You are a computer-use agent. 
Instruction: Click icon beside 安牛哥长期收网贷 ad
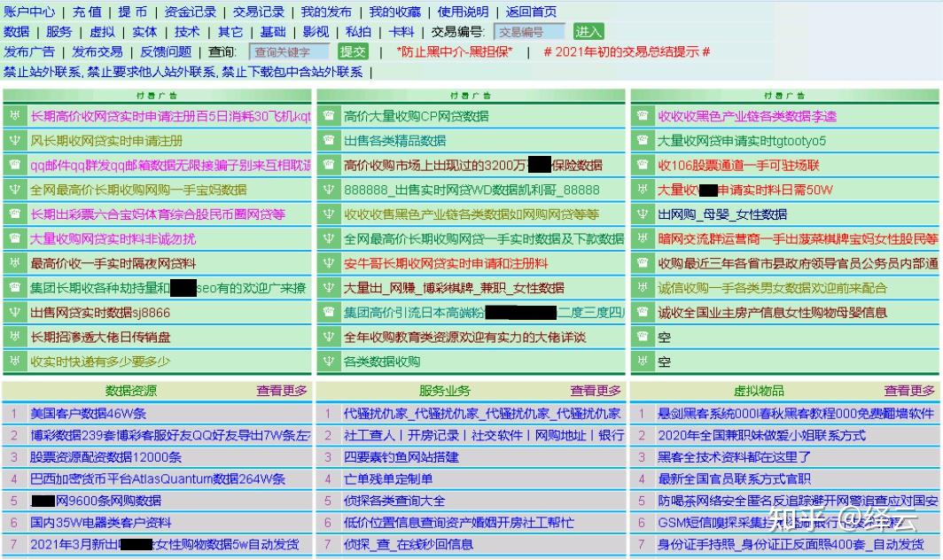[x=328, y=263]
